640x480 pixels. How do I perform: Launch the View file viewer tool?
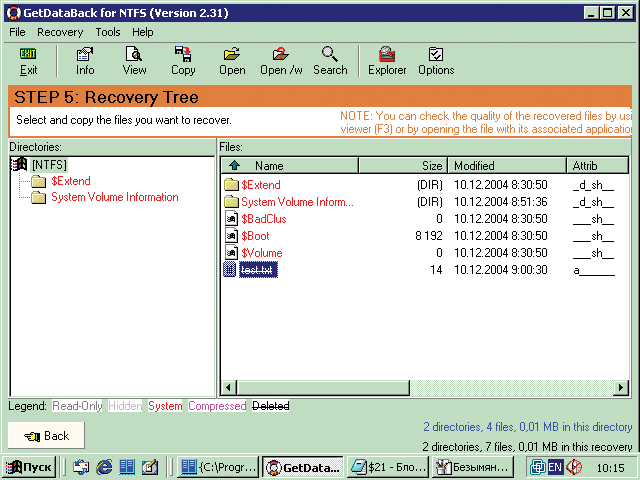coord(134,54)
